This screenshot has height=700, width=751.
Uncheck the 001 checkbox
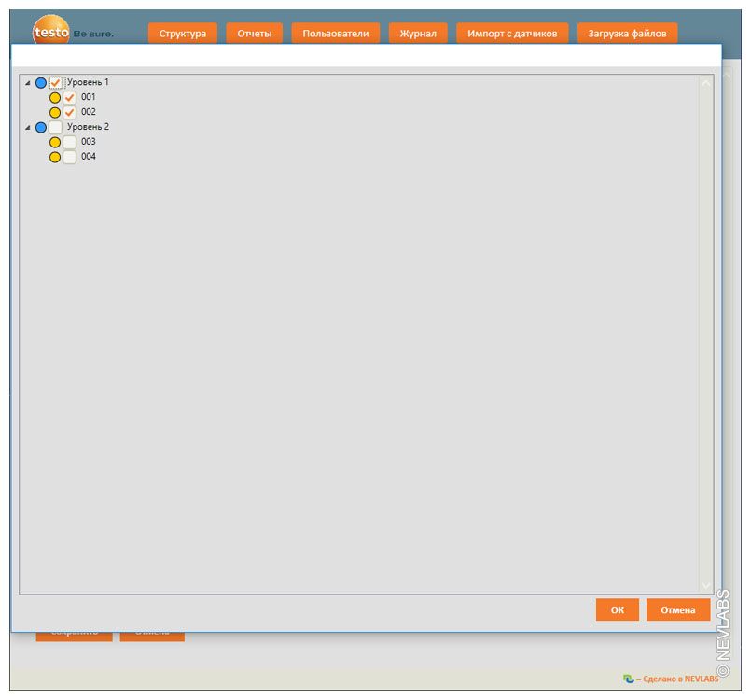point(70,98)
